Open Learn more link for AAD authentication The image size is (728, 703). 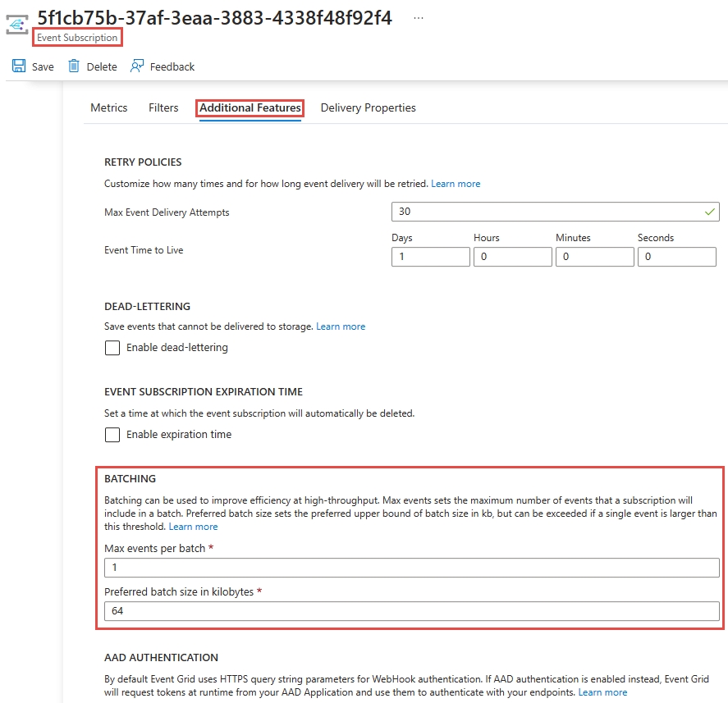[602, 692]
